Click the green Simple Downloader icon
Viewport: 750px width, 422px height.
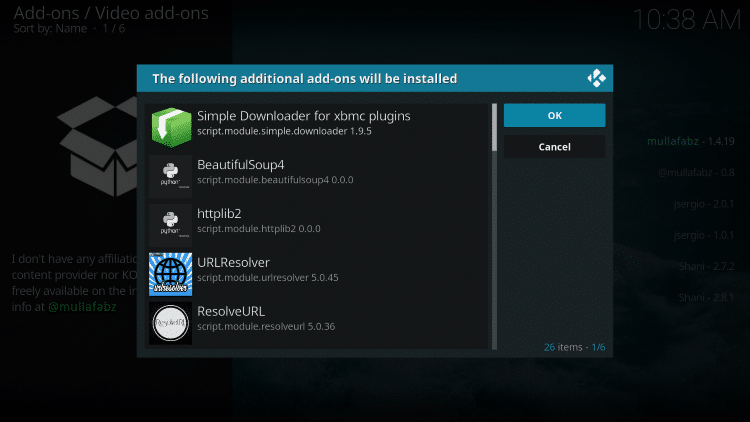170,126
